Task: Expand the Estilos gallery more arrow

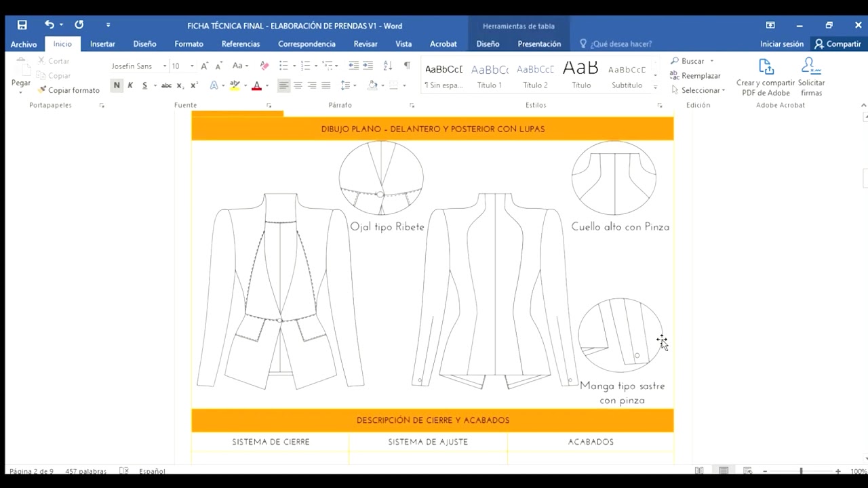Action: tap(655, 87)
